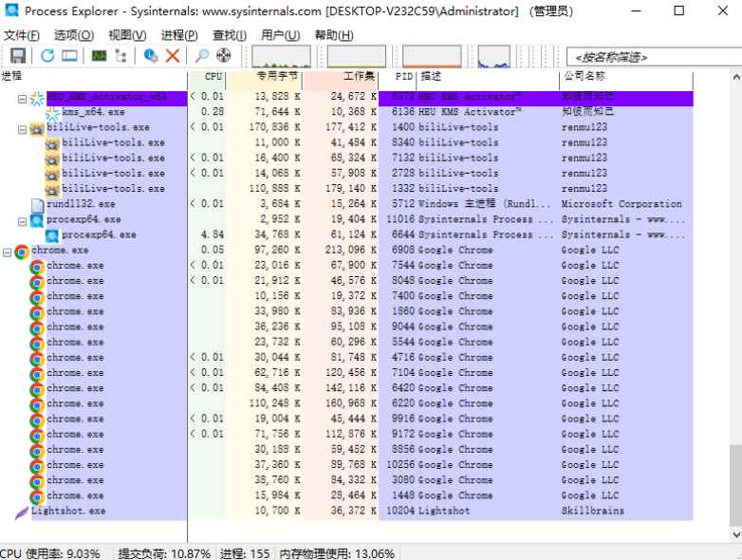The image size is (742, 560).
Task: Sort by the 公司名称 column header
Action: click(626, 77)
